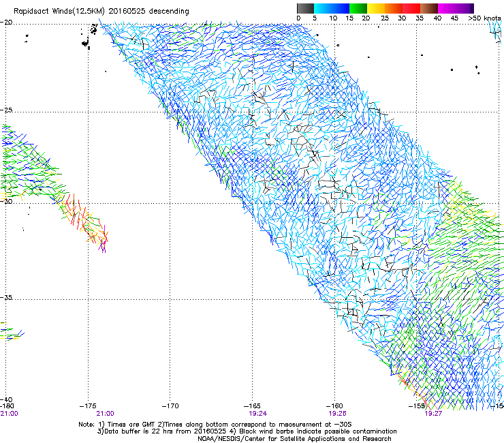Click the '0' label under the color bar
Image resolution: width=504 pixels, height=443 pixels.
[x=298, y=18]
